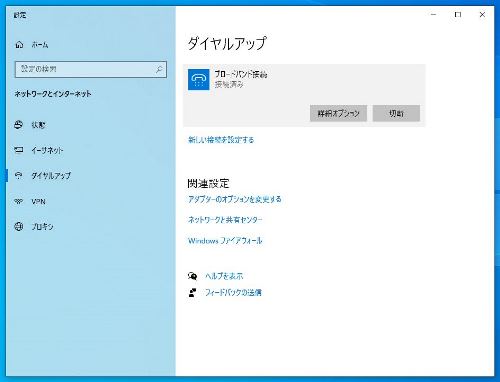This screenshot has width=500, height=382.
Task: Open the ヘルプを表示 link
Action: 224,276
